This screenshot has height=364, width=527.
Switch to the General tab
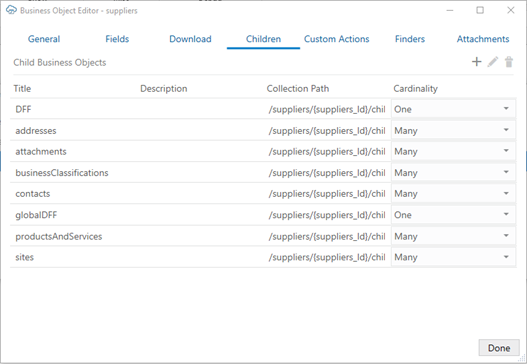pos(44,39)
